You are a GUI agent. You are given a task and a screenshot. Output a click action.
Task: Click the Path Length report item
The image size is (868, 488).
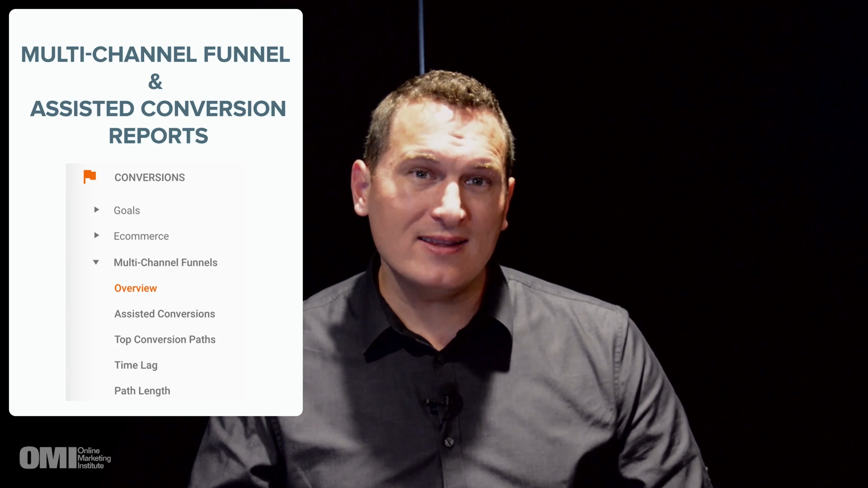(142, 391)
